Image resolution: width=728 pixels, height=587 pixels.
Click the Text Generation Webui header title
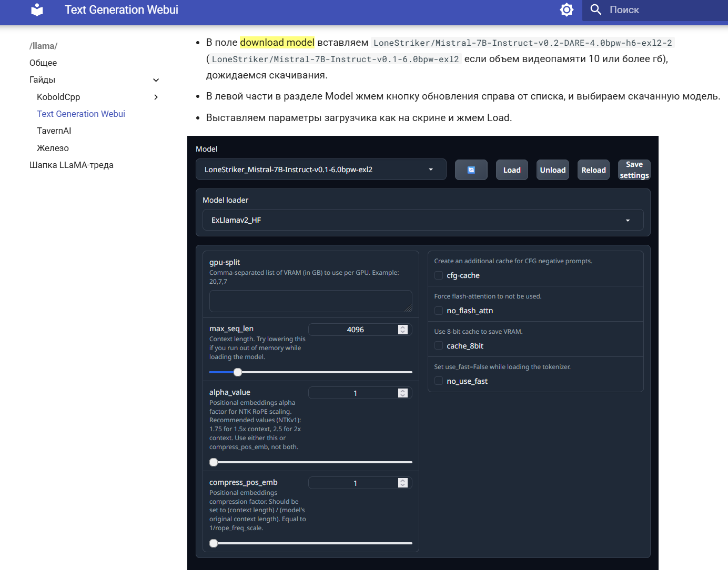tap(122, 9)
